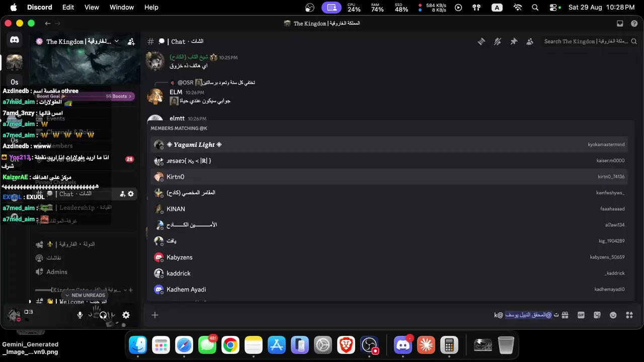Open the emoji picker

click(613, 315)
